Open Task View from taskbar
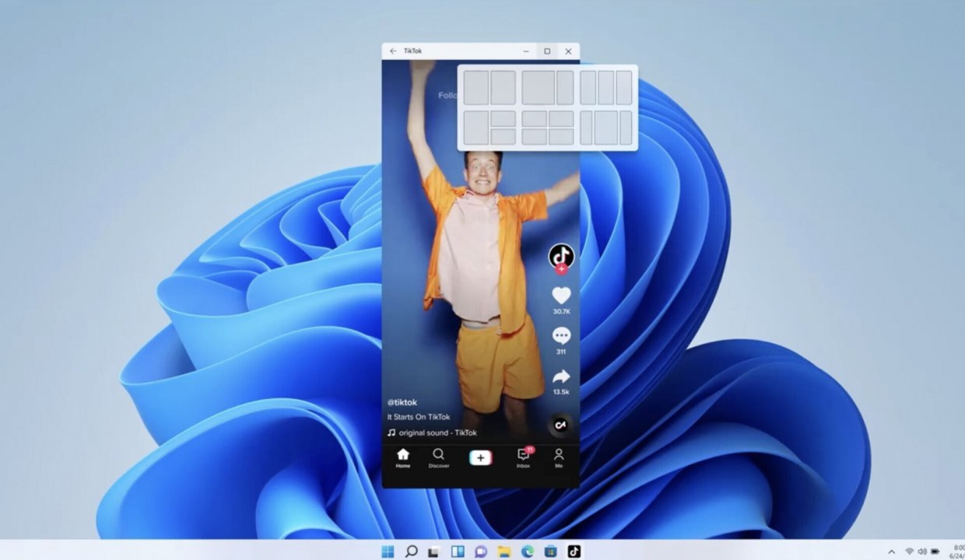This screenshot has width=965, height=560. pos(434,551)
